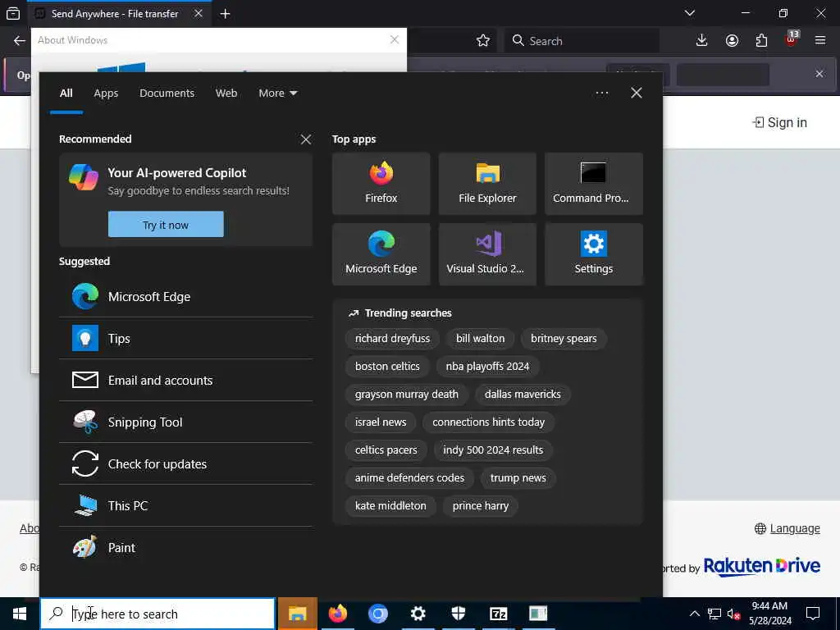Go back in Firefox
This screenshot has height=630, width=840.
click(x=20, y=41)
